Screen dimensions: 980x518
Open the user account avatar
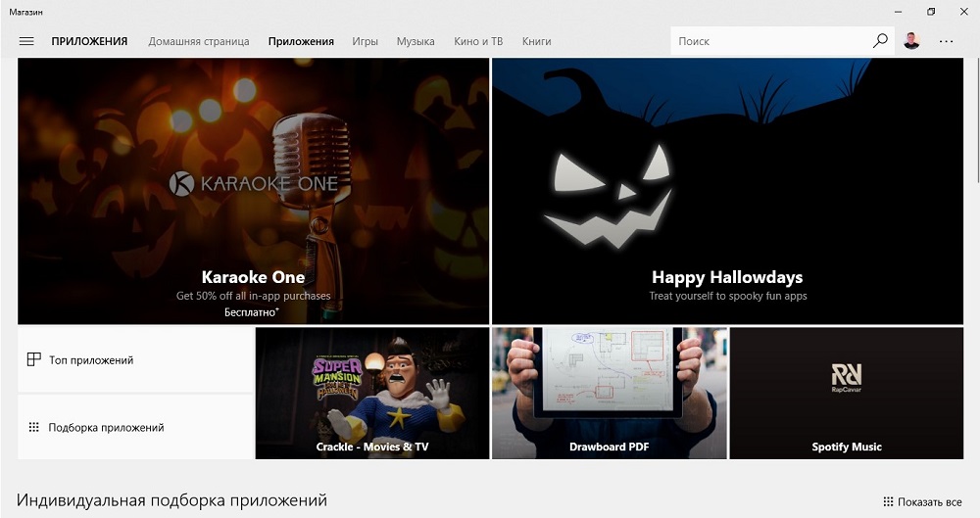point(911,41)
